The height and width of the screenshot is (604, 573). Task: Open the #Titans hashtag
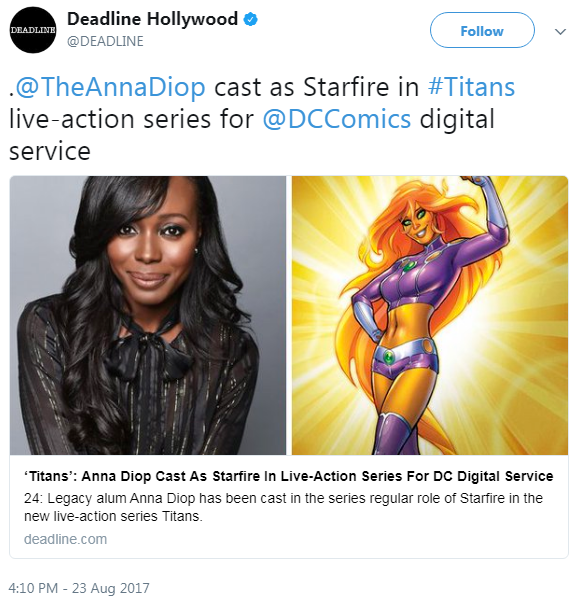471,87
